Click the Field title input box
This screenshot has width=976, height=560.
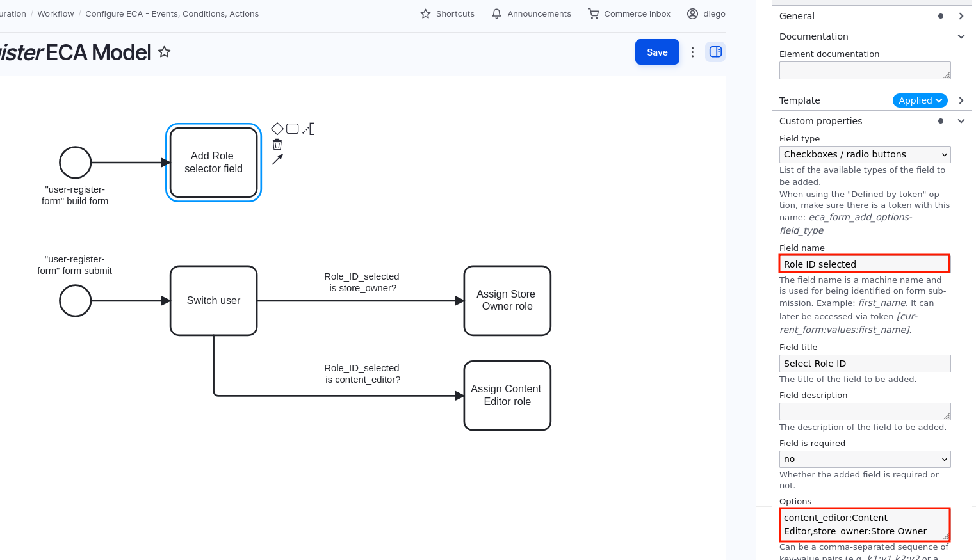coord(865,364)
